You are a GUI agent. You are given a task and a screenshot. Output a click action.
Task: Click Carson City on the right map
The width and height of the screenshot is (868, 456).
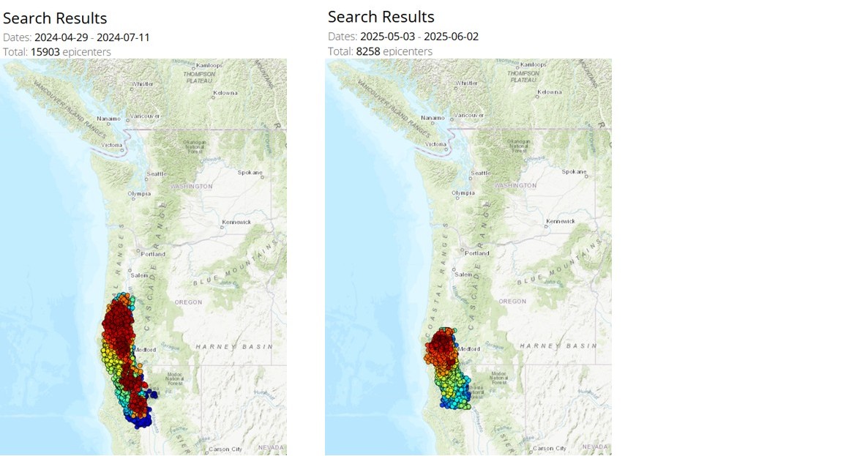coord(552,448)
